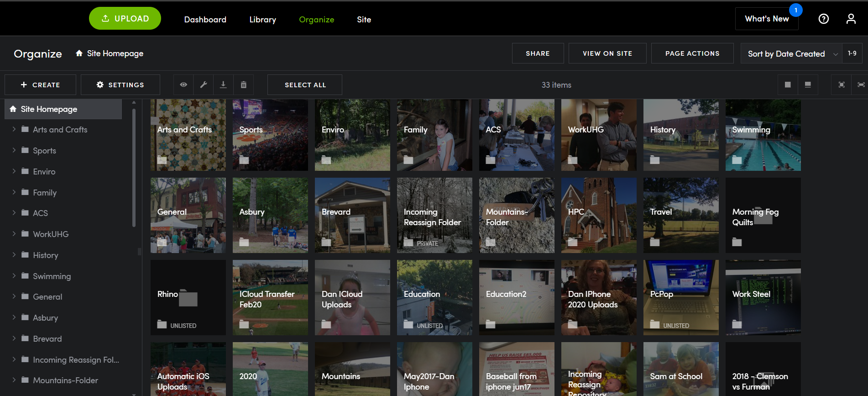Screen dimensions: 868x396
Task: Expand the Sports tree node
Action: click(14, 150)
